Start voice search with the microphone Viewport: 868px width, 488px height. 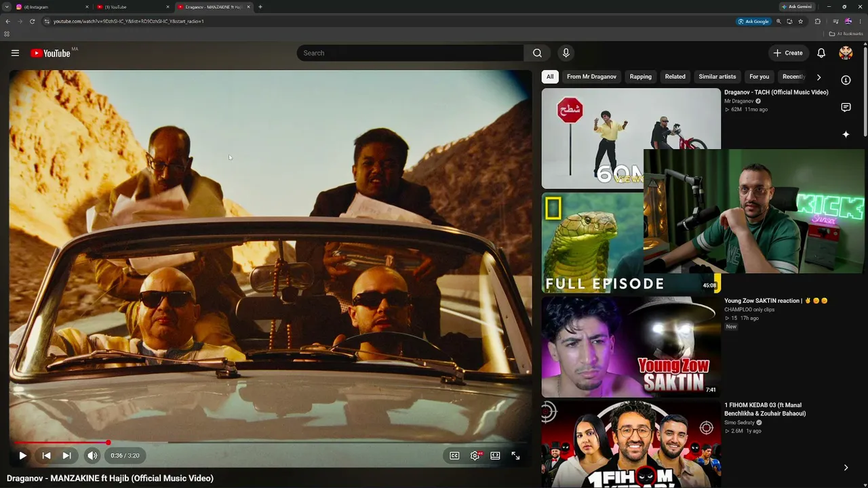click(x=566, y=53)
